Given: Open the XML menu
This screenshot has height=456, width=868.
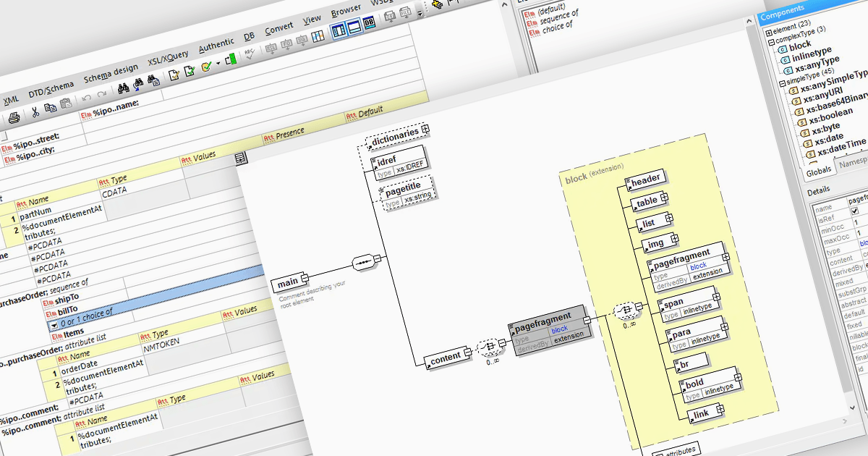Looking at the screenshot, I should pos(11,100).
